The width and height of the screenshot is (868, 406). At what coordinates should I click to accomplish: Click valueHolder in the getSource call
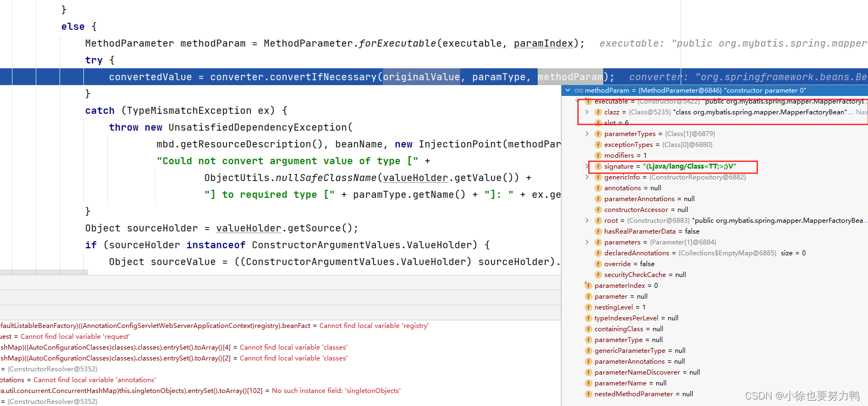[249, 228]
